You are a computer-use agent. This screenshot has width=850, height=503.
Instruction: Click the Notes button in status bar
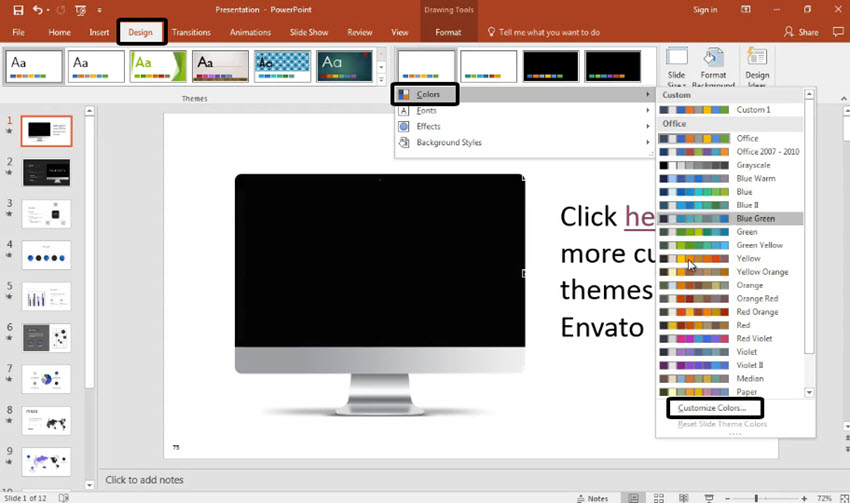coord(592,498)
